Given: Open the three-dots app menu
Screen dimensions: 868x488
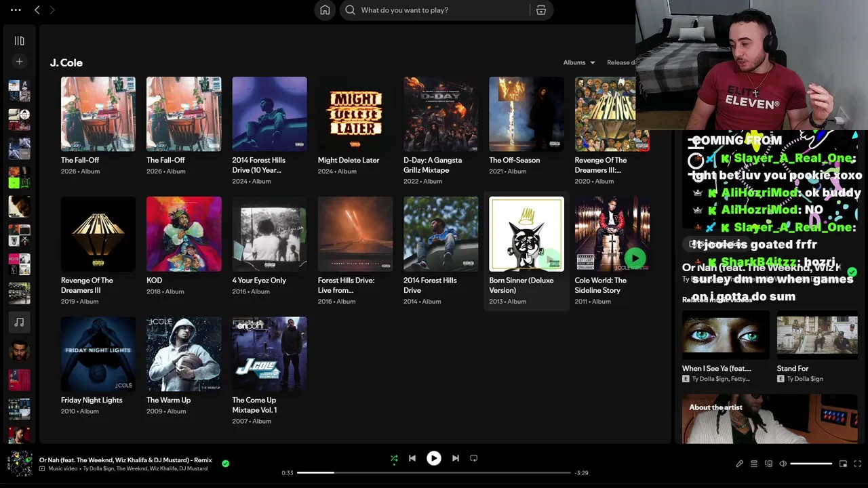Looking at the screenshot, I should (x=16, y=10).
